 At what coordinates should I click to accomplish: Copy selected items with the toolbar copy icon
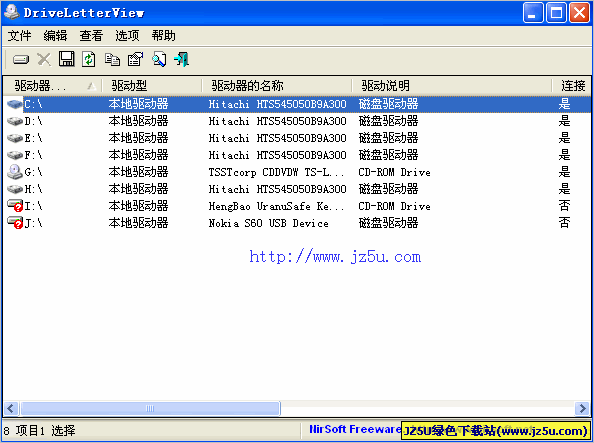(x=112, y=59)
